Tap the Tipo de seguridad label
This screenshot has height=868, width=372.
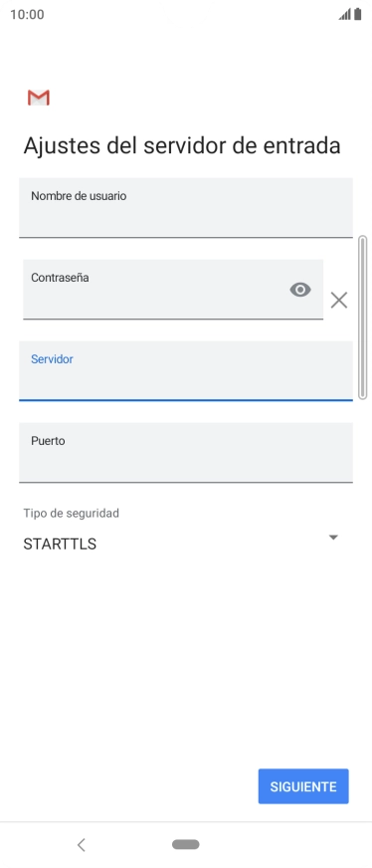click(x=72, y=514)
